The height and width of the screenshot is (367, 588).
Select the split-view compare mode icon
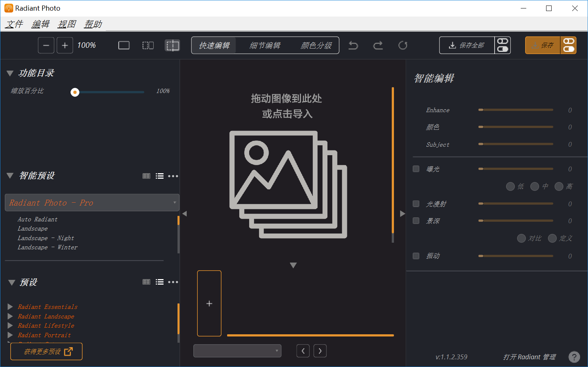click(172, 45)
